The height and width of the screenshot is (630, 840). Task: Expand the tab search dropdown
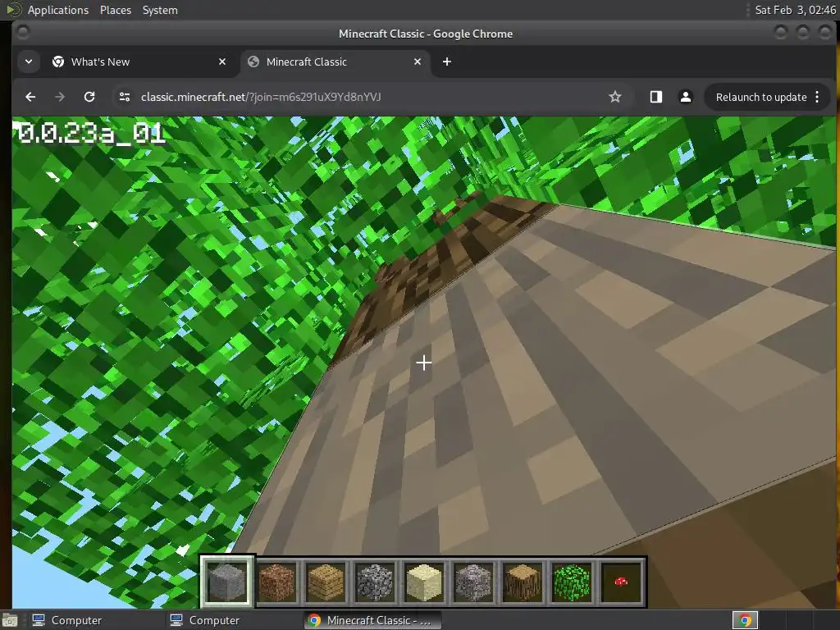(x=29, y=62)
